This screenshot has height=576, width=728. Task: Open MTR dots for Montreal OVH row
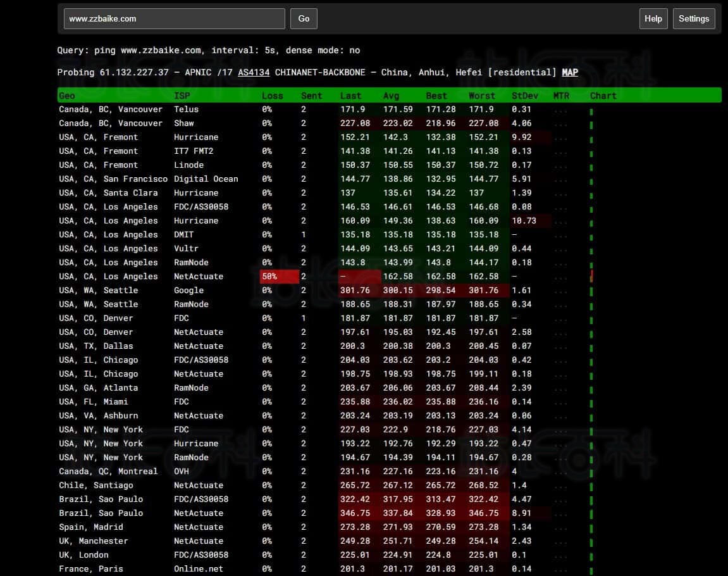tap(560, 472)
